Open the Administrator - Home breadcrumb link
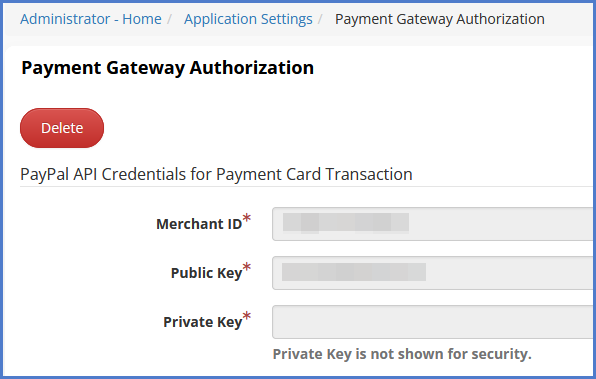This screenshot has width=596, height=379. point(90,19)
